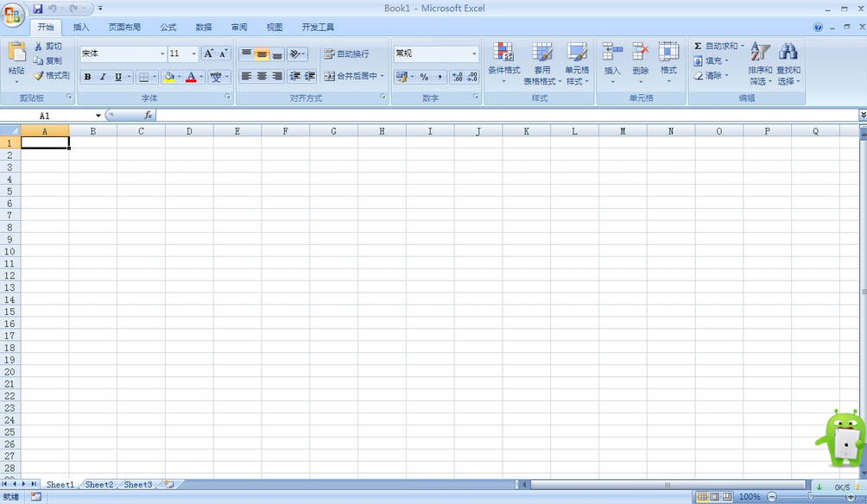Enable wrap text 自动换行
Viewport: 867px width, 504px height.
pos(346,54)
